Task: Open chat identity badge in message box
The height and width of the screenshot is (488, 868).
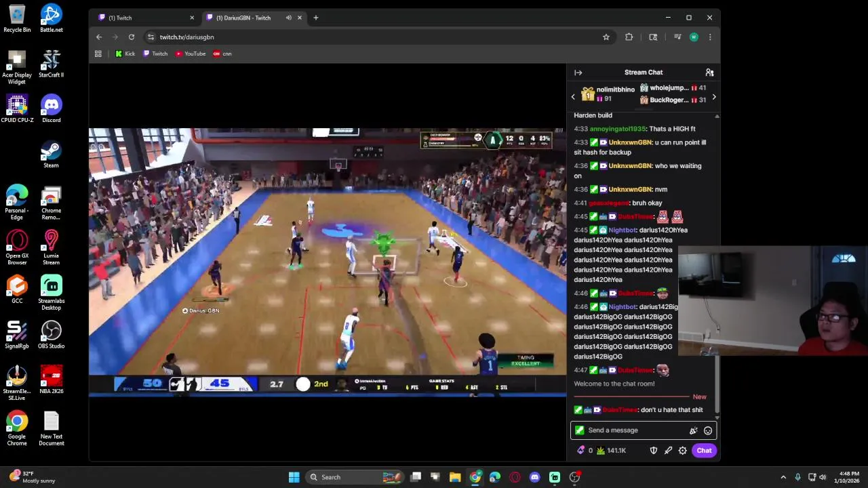Action: click(x=579, y=430)
